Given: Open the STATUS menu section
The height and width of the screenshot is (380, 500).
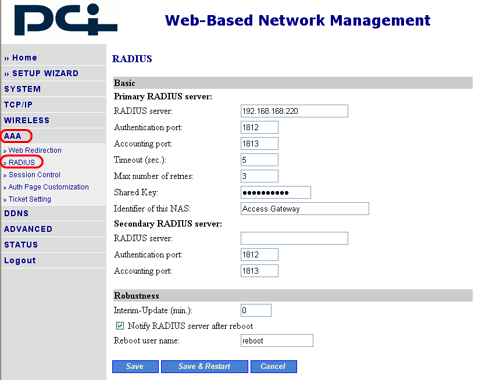Looking at the screenshot, I should [21, 245].
